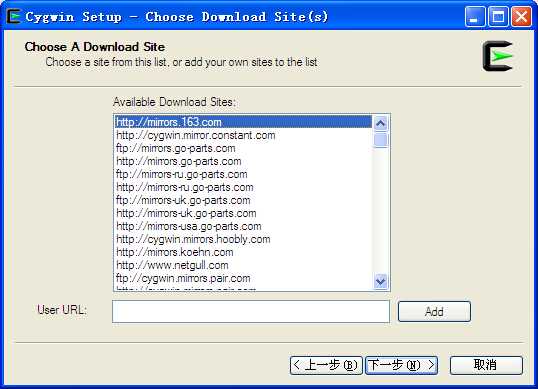This screenshot has width=538, height=389.
Task: Select http://mirrors-usa.go-parts.com entry
Action: 243,226
